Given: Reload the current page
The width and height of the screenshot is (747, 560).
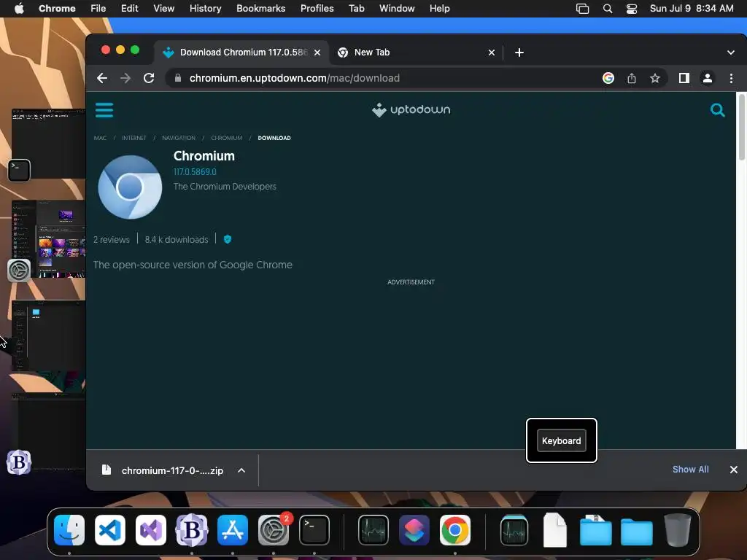Looking at the screenshot, I should coord(149,78).
